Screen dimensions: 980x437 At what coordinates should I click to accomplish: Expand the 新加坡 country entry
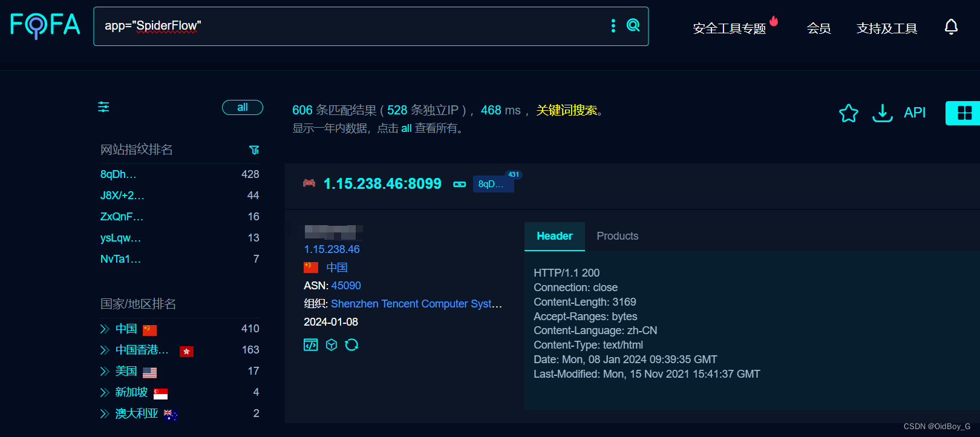point(105,392)
